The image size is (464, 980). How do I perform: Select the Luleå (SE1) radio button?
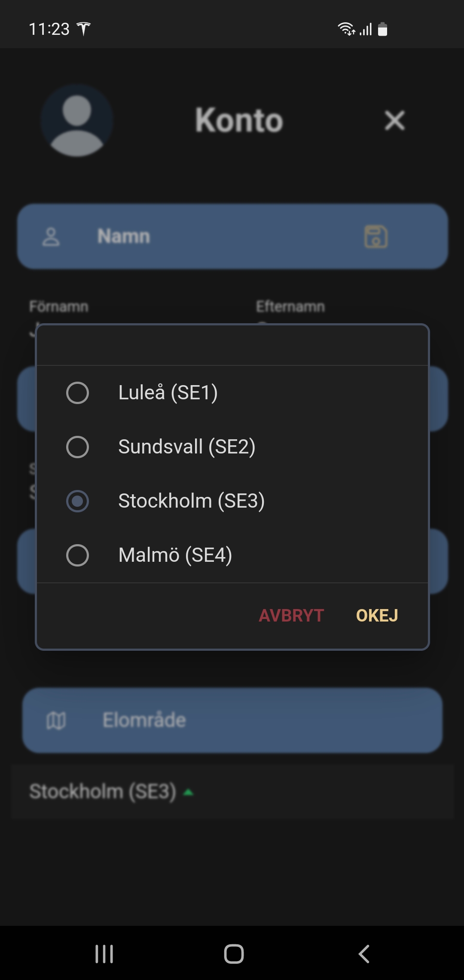click(78, 392)
